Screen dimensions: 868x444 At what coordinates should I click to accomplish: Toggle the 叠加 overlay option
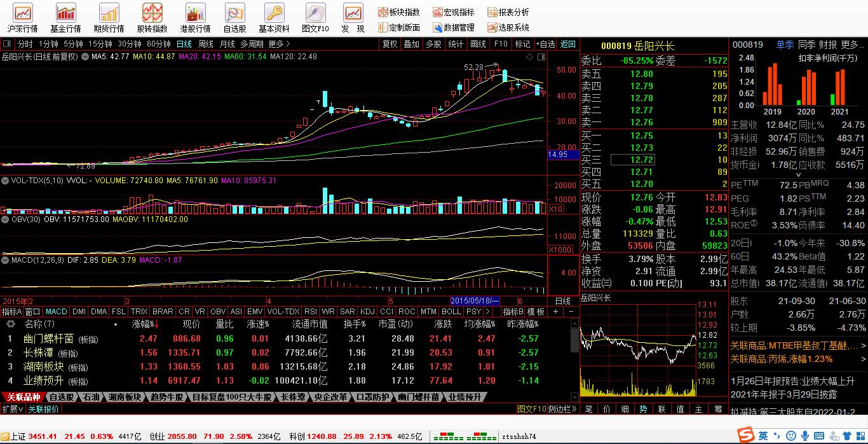coord(411,44)
